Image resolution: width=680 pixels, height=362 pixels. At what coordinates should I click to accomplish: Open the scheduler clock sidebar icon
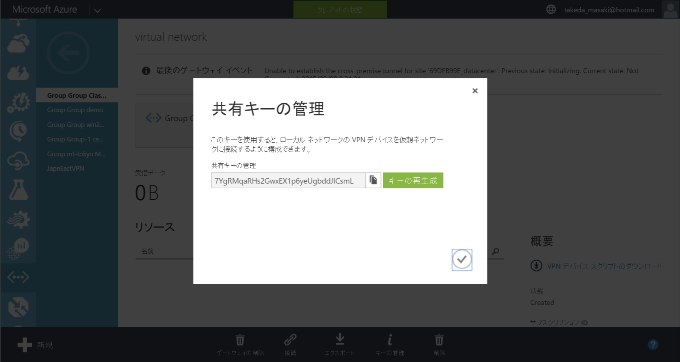(x=18, y=131)
